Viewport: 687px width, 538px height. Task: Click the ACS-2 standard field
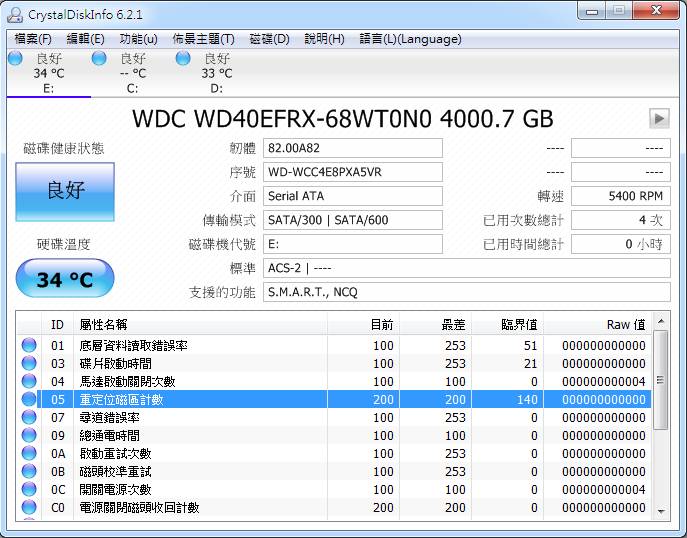click(x=467, y=268)
